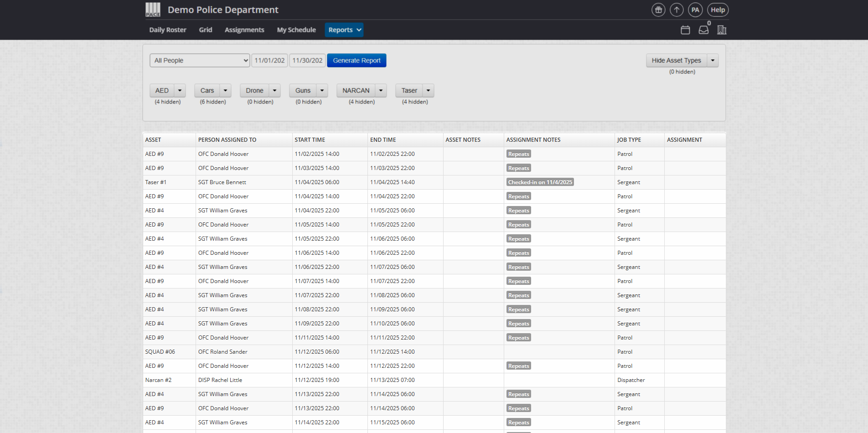Open the inbox tray icon
The image size is (868, 433).
coord(703,30)
